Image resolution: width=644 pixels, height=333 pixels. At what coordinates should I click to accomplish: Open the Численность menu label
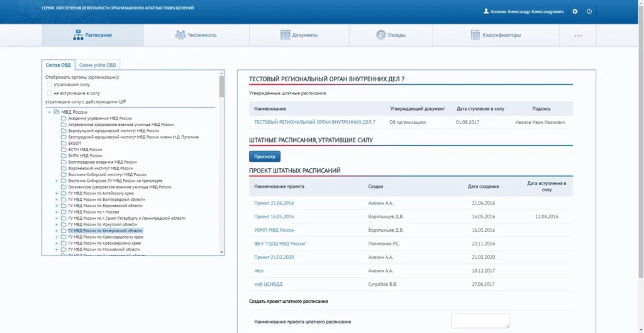tap(202, 35)
